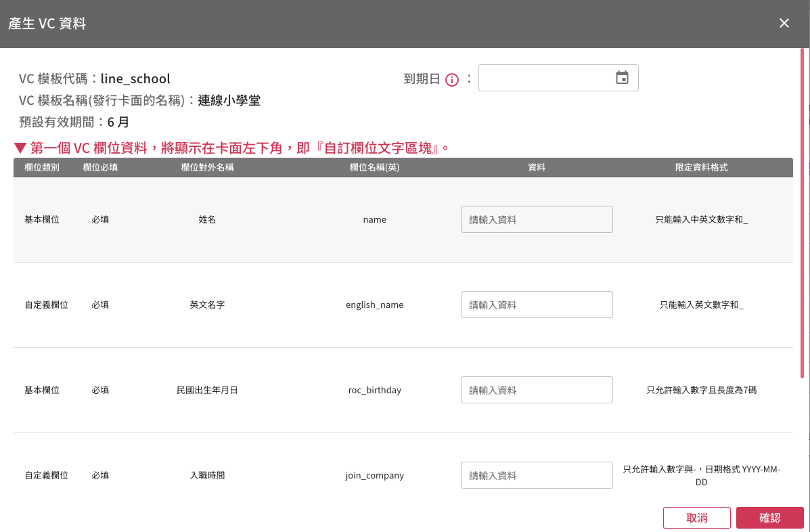Click the 欄位必填 column header

pyautogui.click(x=100, y=167)
